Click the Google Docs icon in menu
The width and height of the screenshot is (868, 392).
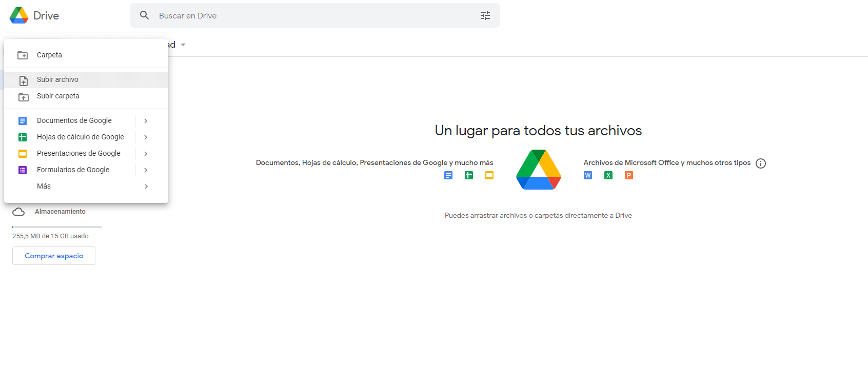(x=23, y=121)
